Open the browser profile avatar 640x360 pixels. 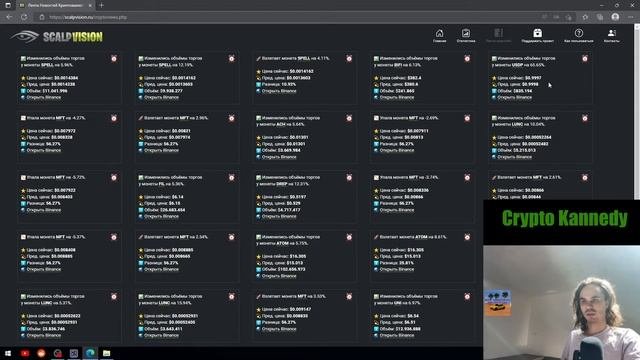pos(615,17)
